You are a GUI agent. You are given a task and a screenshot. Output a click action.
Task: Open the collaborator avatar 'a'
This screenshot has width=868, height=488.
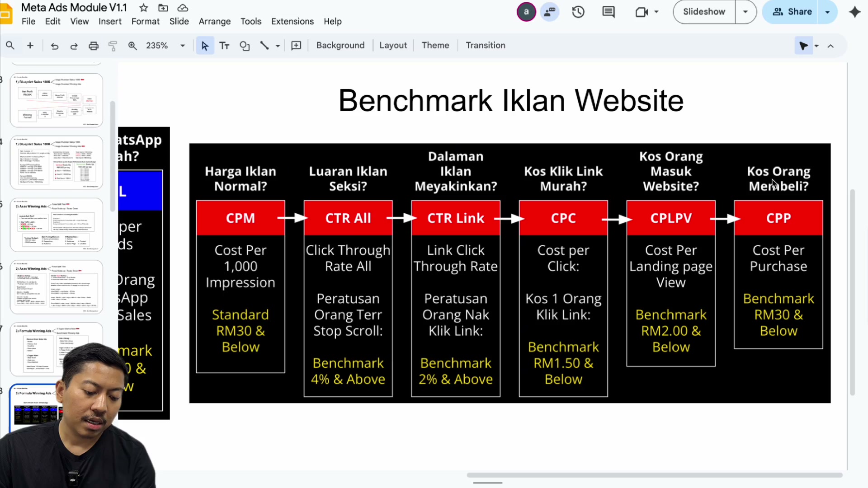(x=526, y=12)
